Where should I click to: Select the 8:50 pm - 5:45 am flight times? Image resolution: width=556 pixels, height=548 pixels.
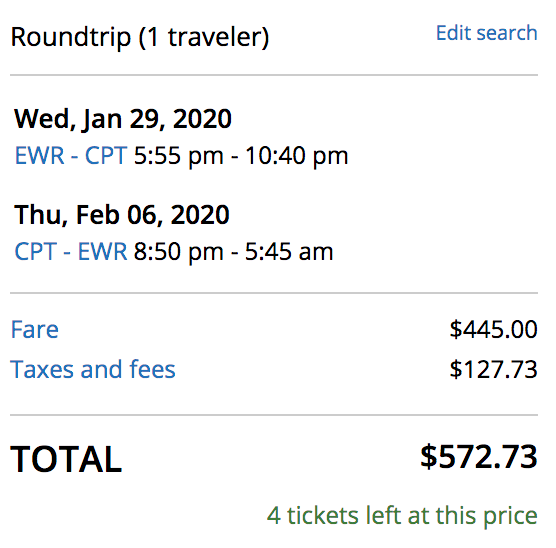click(x=233, y=252)
